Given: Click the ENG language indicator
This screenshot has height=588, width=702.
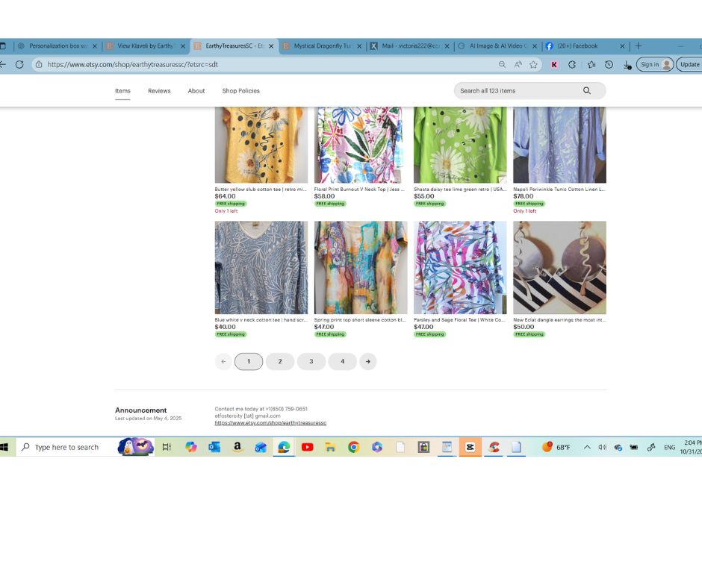Looking at the screenshot, I should pyautogui.click(x=669, y=447).
